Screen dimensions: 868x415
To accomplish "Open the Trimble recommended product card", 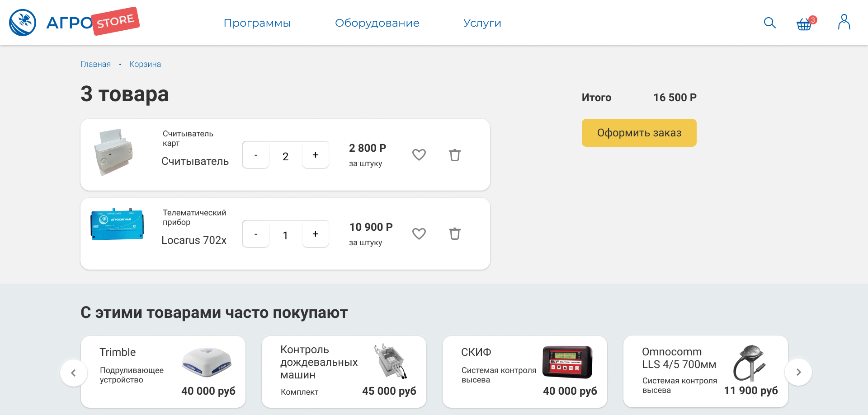I will [163, 372].
